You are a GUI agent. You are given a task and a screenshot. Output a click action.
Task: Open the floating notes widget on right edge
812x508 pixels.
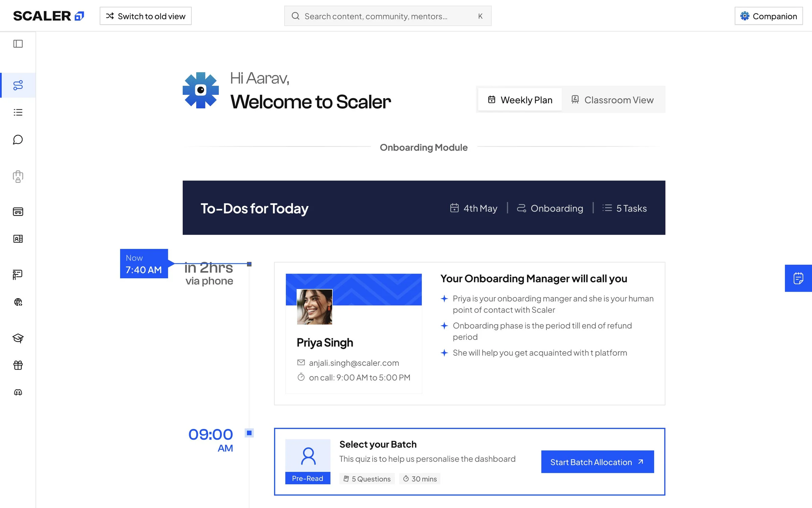point(798,278)
